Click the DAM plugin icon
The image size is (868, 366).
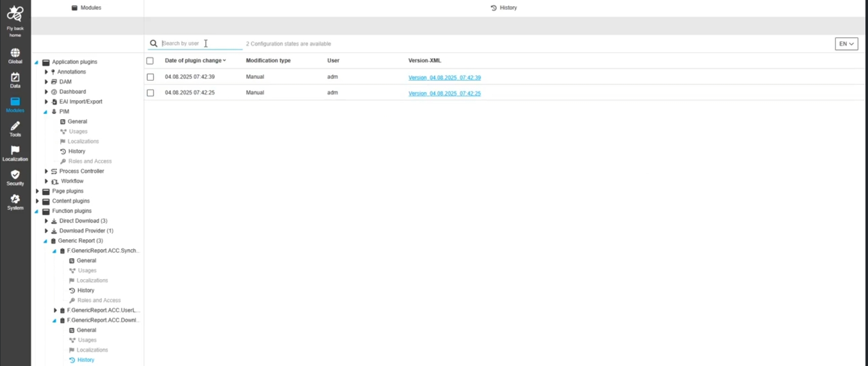pos(54,82)
